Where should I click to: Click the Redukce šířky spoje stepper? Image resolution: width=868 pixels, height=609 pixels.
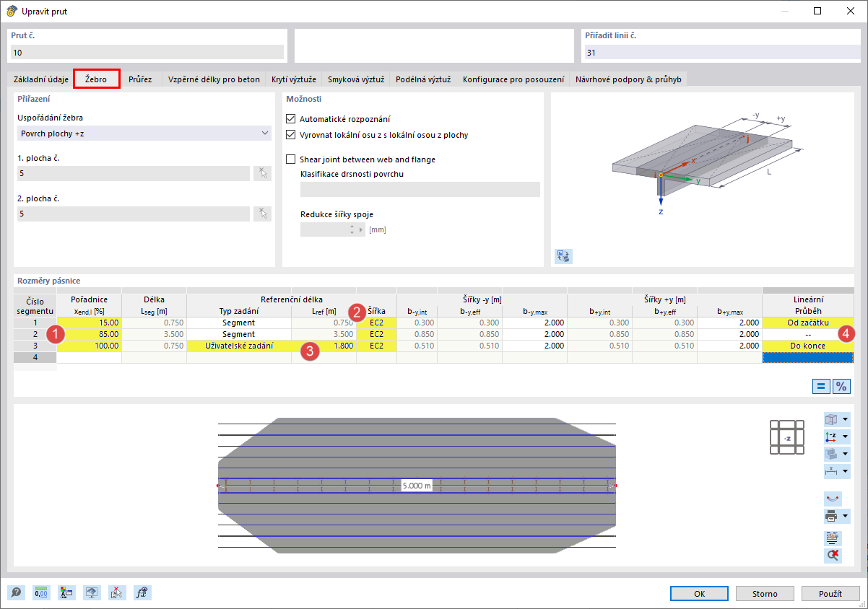pos(352,229)
